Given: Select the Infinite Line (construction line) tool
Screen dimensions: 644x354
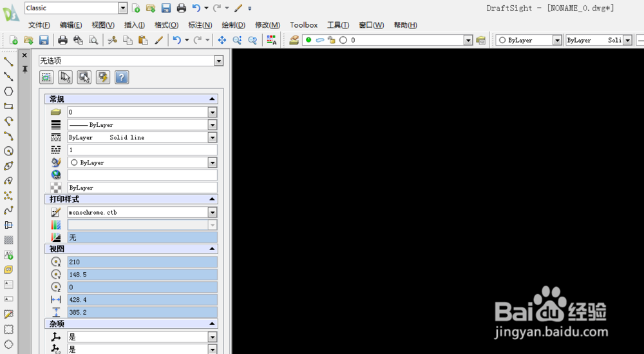Looking at the screenshot, I should [8, 77].
